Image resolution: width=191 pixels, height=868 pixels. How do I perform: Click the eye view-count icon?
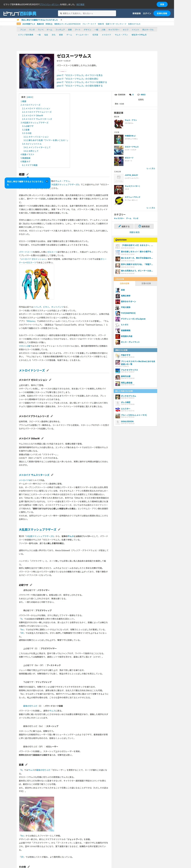116,95
